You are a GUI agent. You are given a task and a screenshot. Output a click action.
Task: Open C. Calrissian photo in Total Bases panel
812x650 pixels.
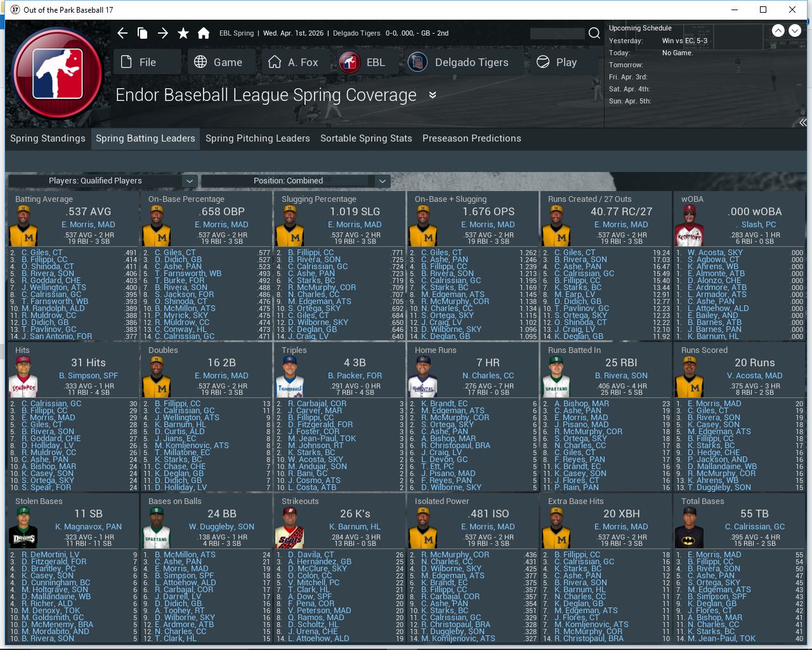point(690,528)
